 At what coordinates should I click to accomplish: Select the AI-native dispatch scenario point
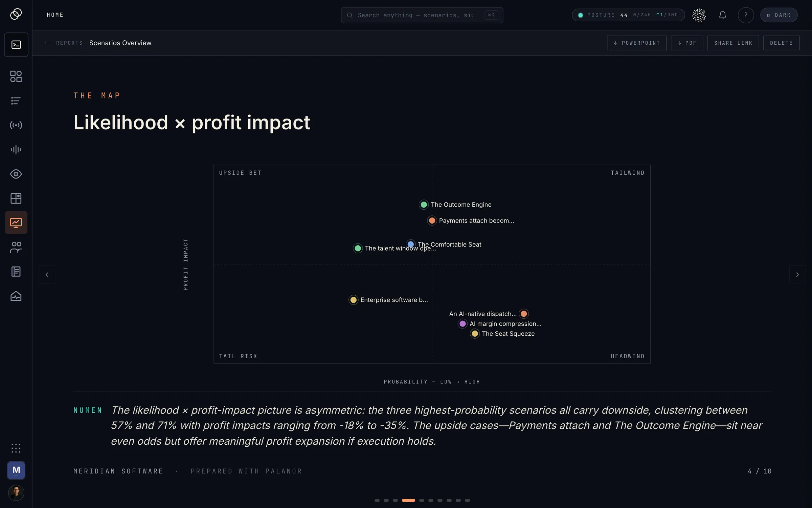point(524,314)
